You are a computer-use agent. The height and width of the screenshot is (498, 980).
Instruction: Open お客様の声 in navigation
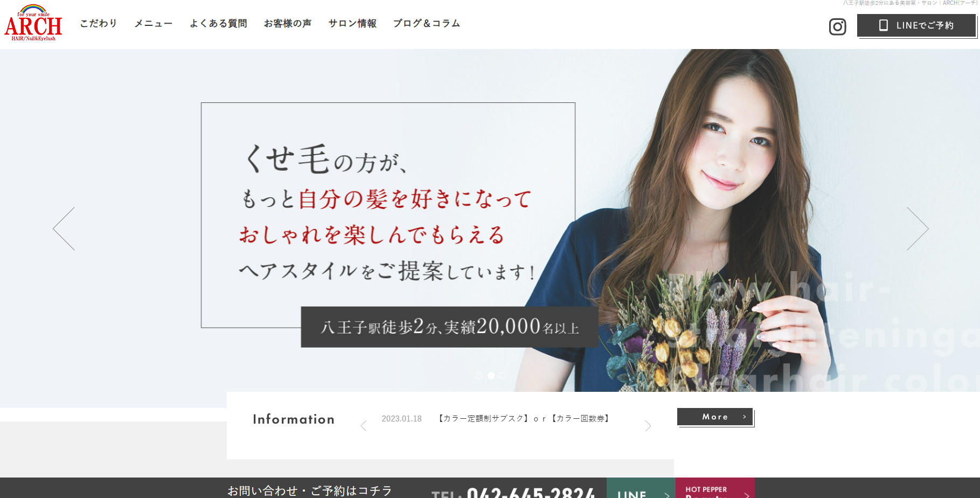click(288, 23)
